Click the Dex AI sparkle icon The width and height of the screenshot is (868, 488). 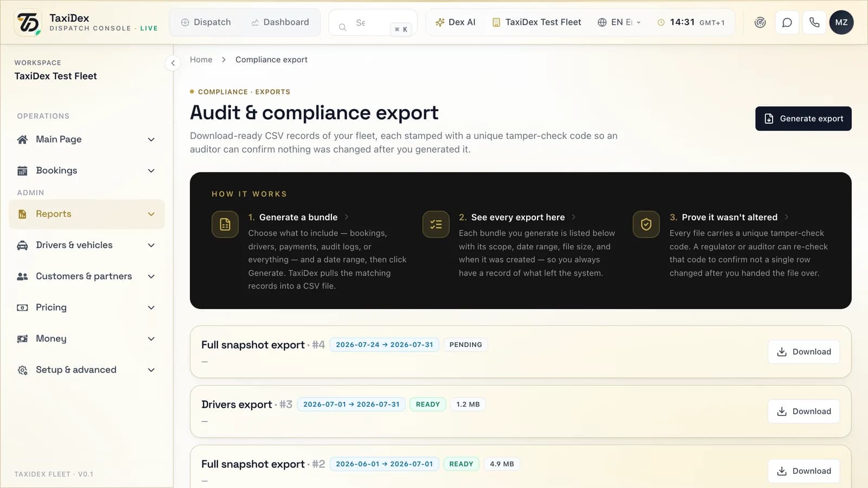tap(440, 22)
